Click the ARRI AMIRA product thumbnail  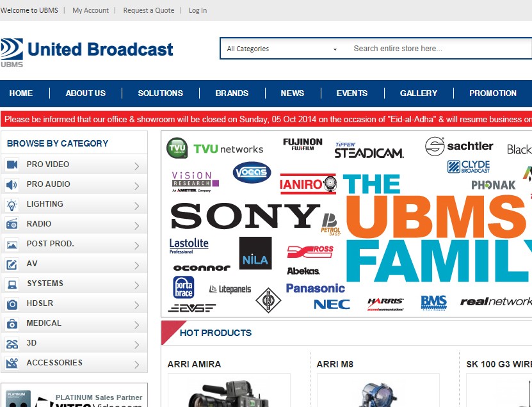tap(229, 392)
